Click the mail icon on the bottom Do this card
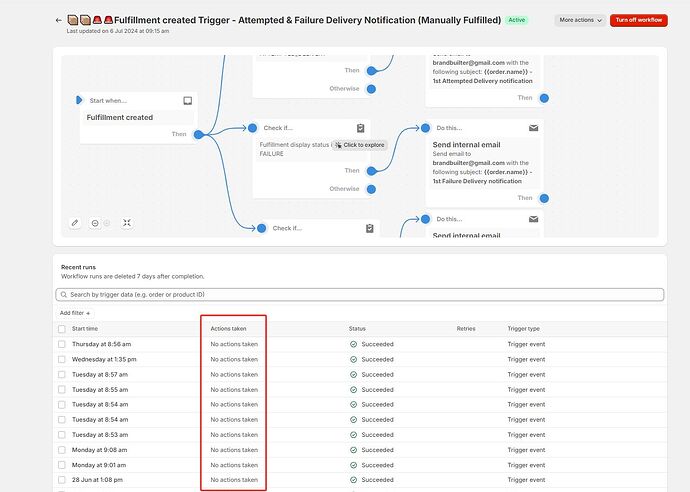Viewport: 690px width, 492px height. [x=533, y=219]
